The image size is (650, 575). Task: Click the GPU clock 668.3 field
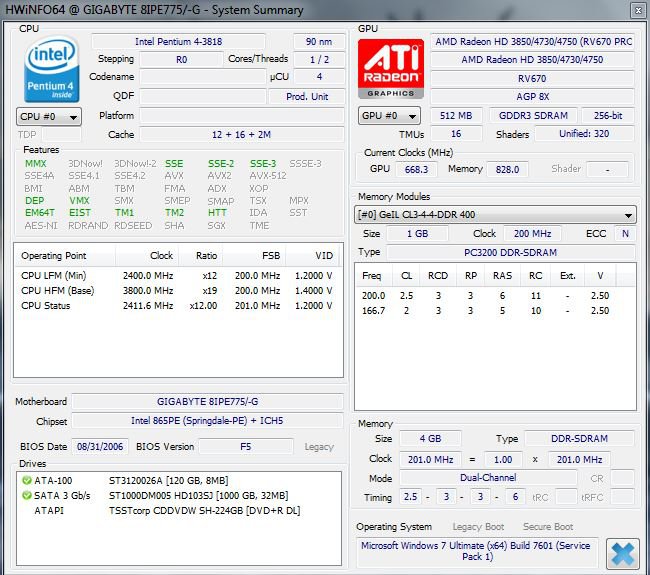(416, 170)
